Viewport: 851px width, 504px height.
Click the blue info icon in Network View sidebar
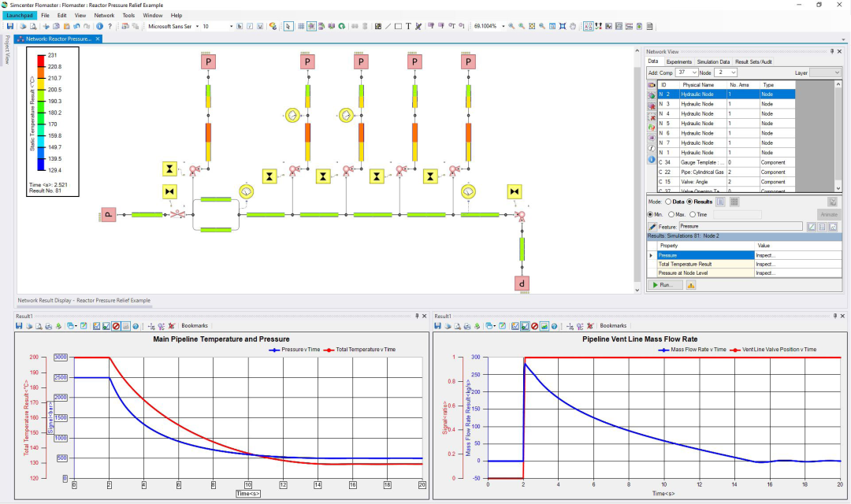(652, 159)
